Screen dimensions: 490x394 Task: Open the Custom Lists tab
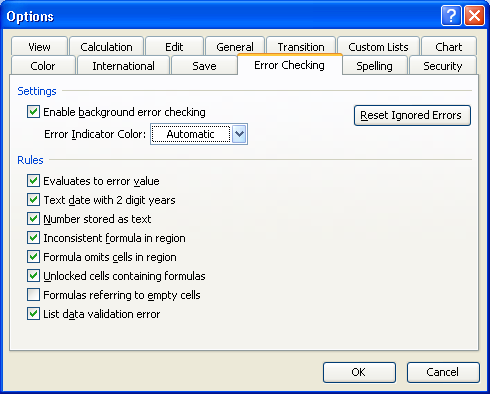(x=378, y=47)
